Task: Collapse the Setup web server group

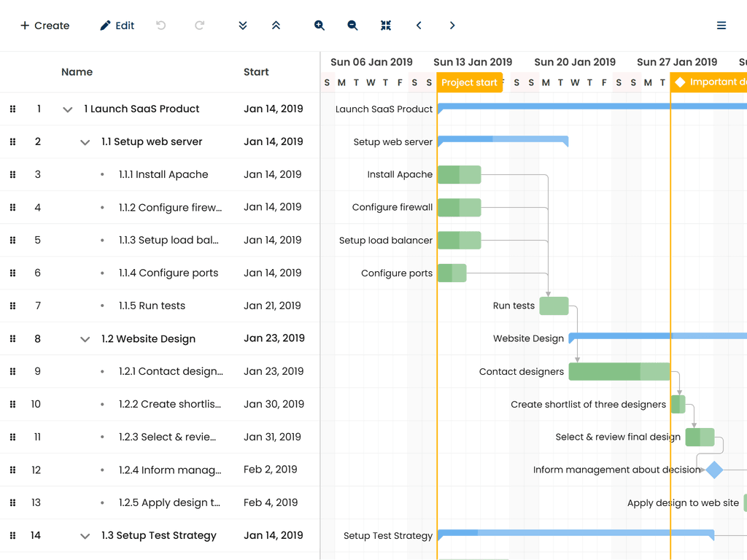Action: point(85,142)
